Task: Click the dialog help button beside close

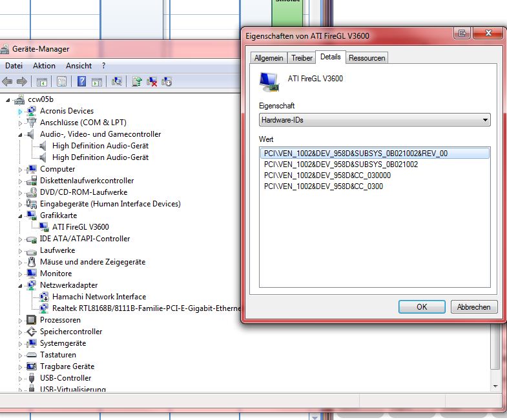Action: pyautogui.click(x=462, y=33)
